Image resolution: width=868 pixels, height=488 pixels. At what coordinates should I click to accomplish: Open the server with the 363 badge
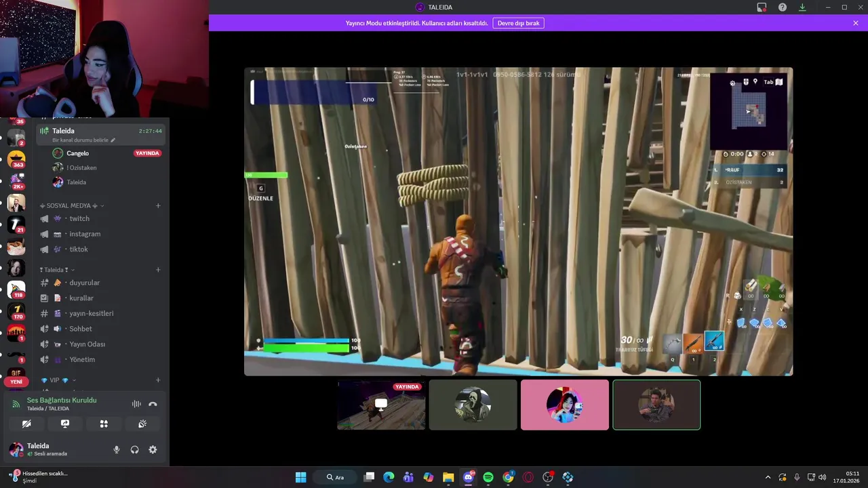point(16,159)
